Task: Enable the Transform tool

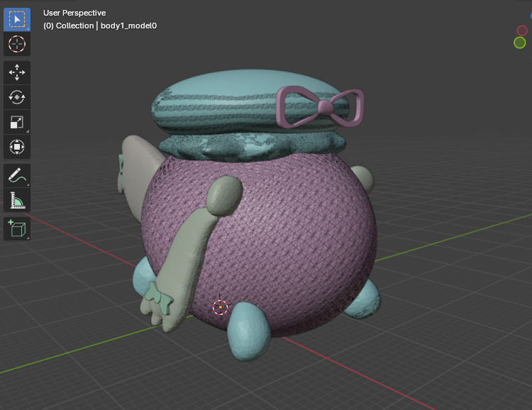Action: click(17, 147)
